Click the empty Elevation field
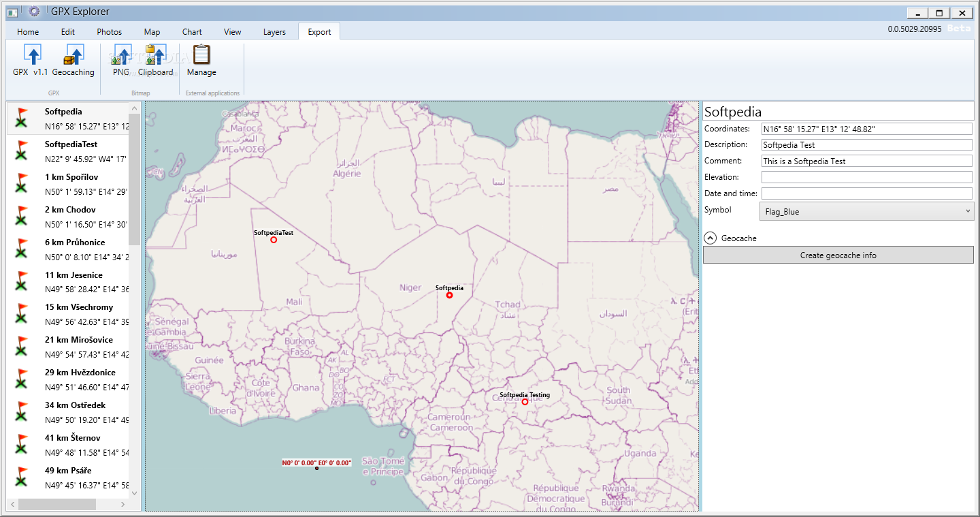 tap(867, 177)
